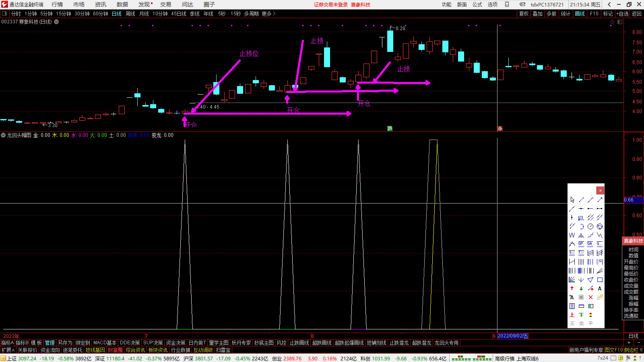The image size is (644, 362).
Task: Expand the dropdown beside 赛象科技(日线) title
Action: click(x=57, y=22)
